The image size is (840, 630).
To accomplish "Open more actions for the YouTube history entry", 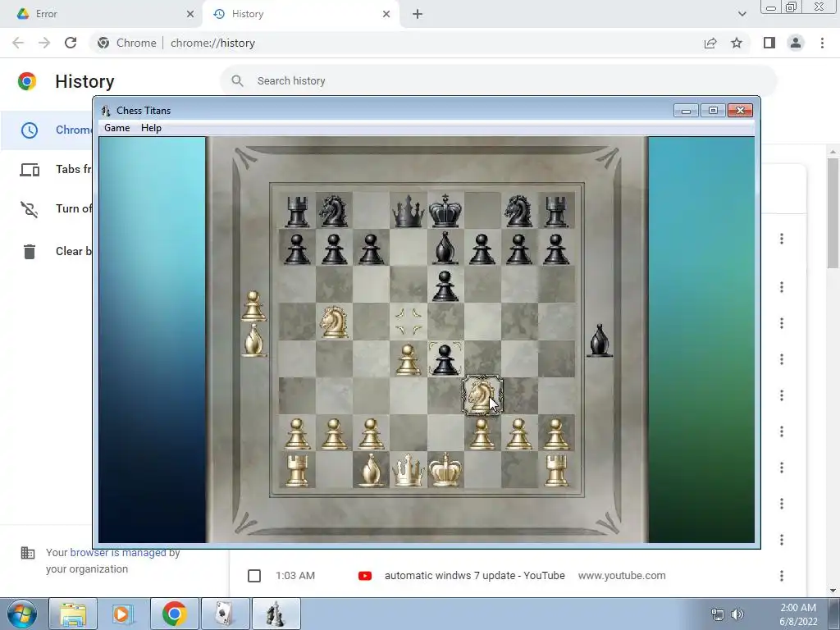I will coord(782,576).
